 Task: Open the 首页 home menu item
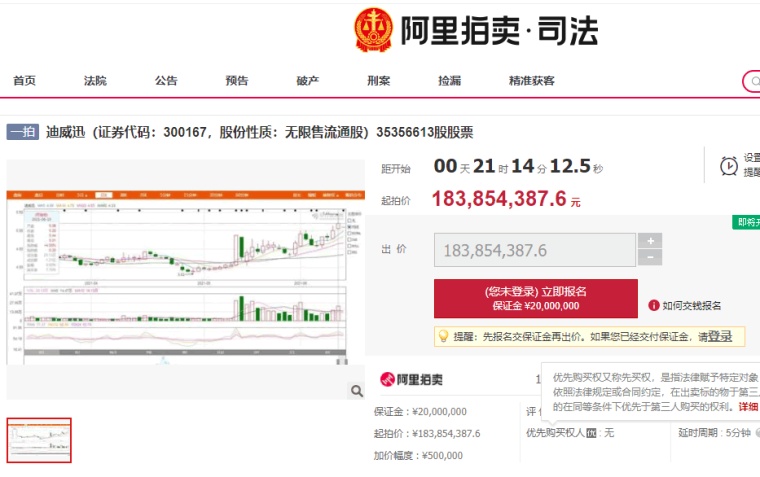[24, 81]
